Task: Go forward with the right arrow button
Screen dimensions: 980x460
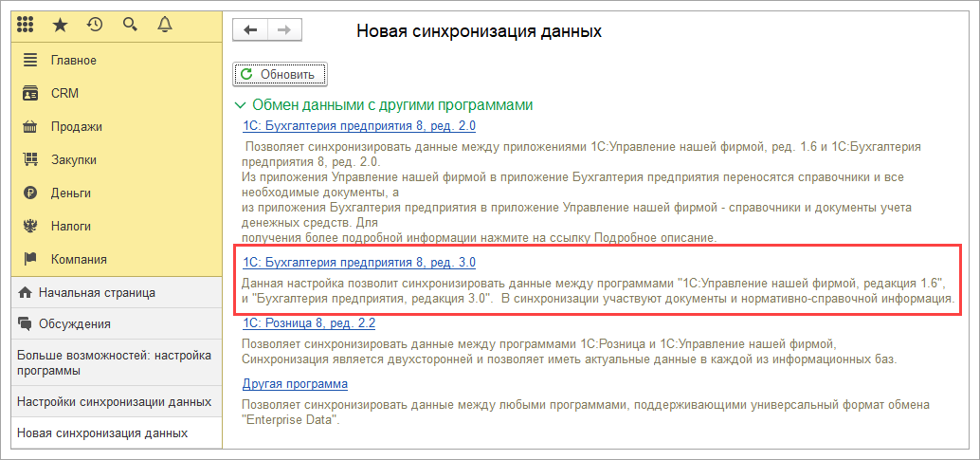Action: [284, 30]
